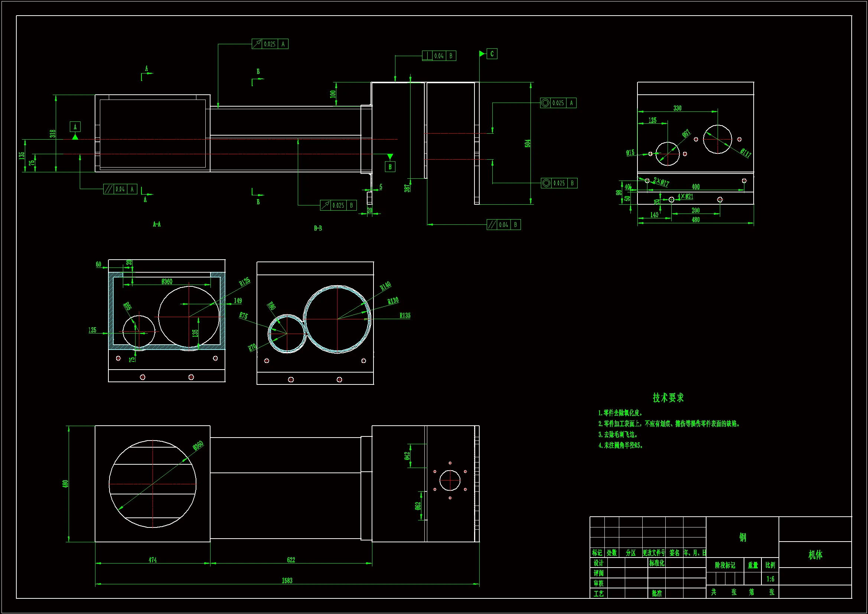Image resolution: width=868 pixels, height=614 pixels.
Task: Select the runout 0.025 A frame at top
Action: [270, 44]
